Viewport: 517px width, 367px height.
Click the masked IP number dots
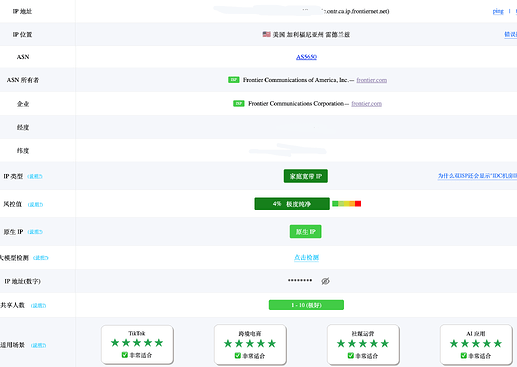[x=300, y=280]
